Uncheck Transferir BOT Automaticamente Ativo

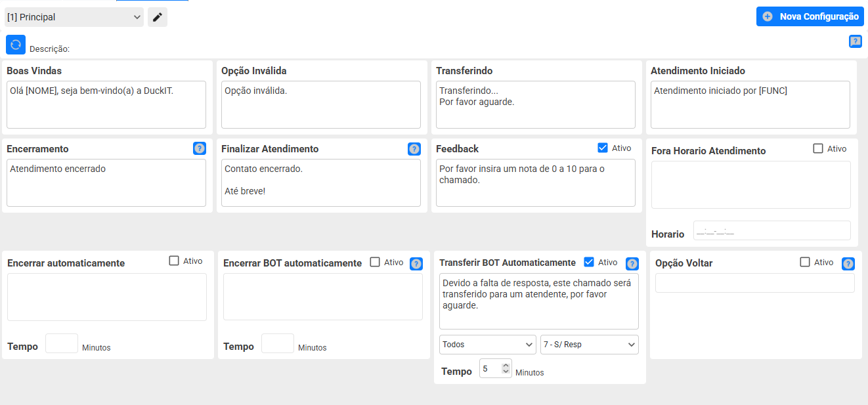(x=589, y=262)
